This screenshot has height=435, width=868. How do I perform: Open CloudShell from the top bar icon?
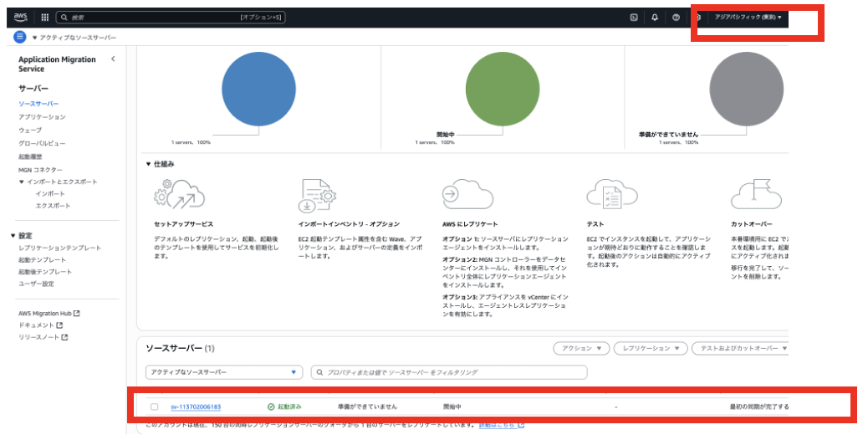pyautogui.click(x=634, y=18)
